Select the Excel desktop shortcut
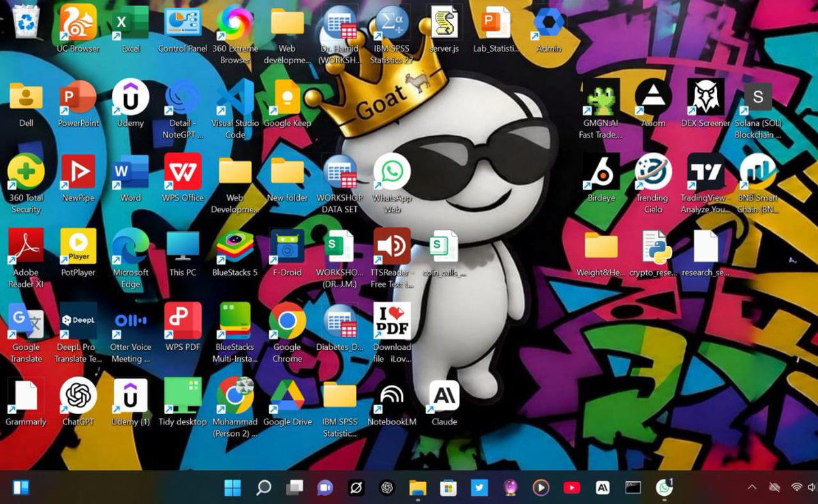 click(130, 22)
